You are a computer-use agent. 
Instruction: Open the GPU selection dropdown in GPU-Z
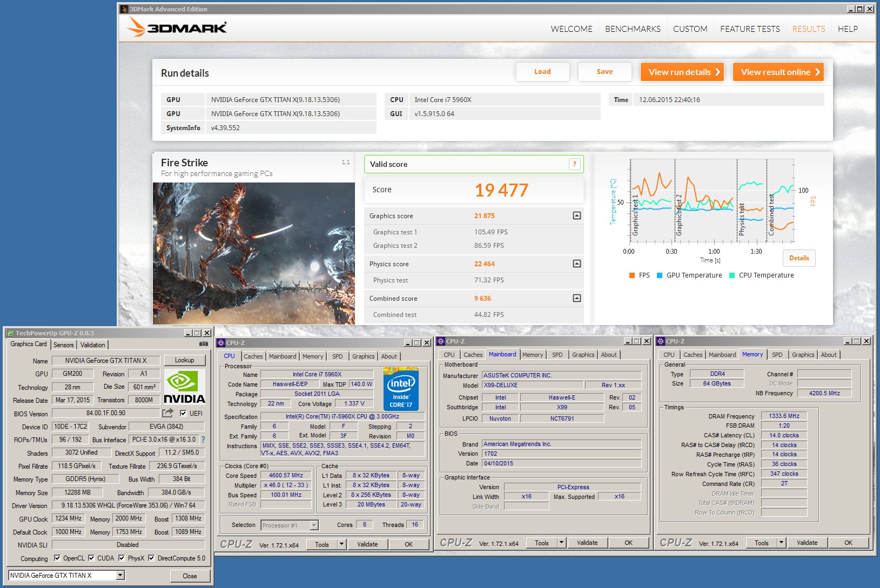pos(120,575)
